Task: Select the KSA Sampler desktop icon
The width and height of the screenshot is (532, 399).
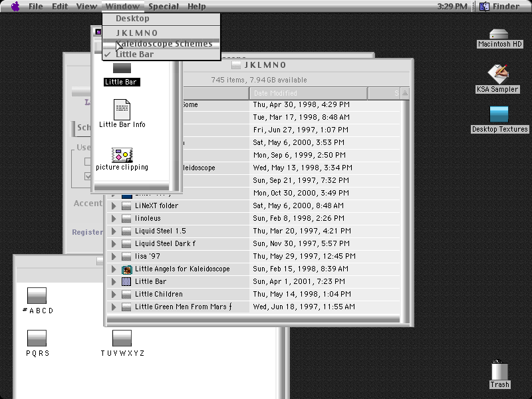Action: 498,74
